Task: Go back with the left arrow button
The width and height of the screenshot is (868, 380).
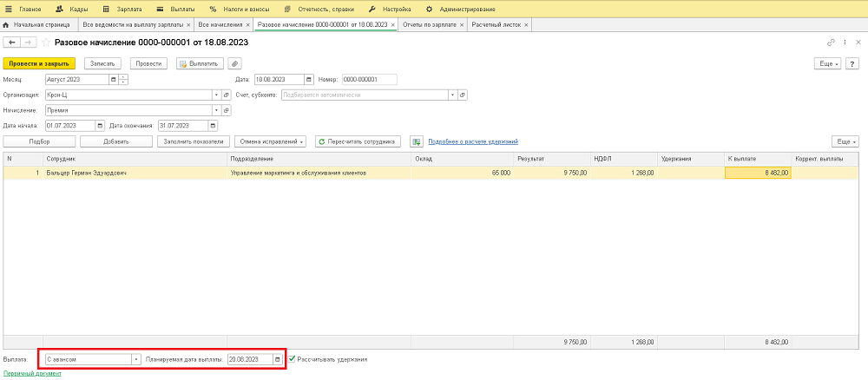Action: [x=12, y=43]
